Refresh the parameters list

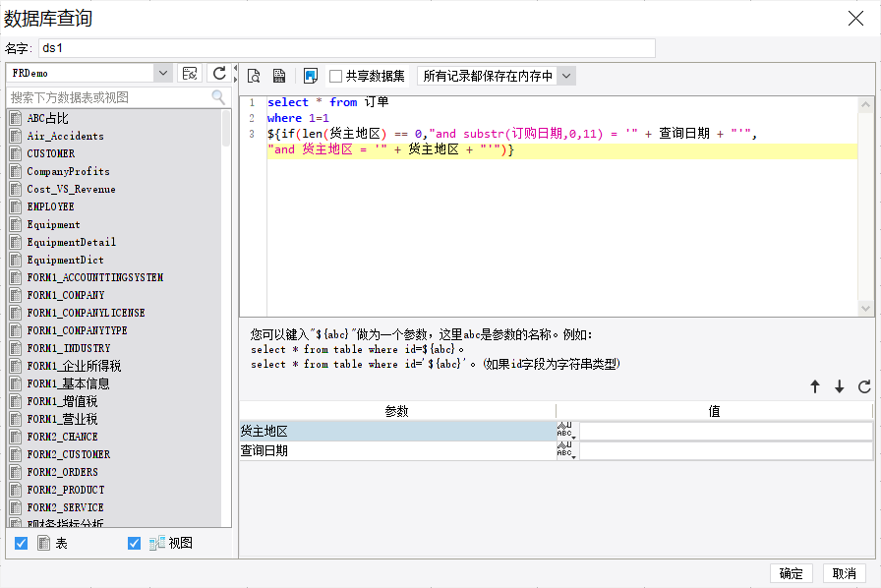pos(864,386)
